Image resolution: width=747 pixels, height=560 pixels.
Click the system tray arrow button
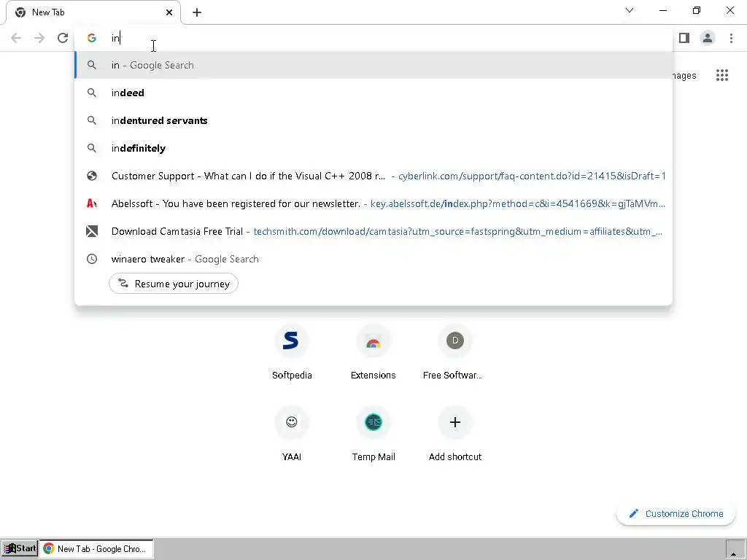(x=734, y=549)
